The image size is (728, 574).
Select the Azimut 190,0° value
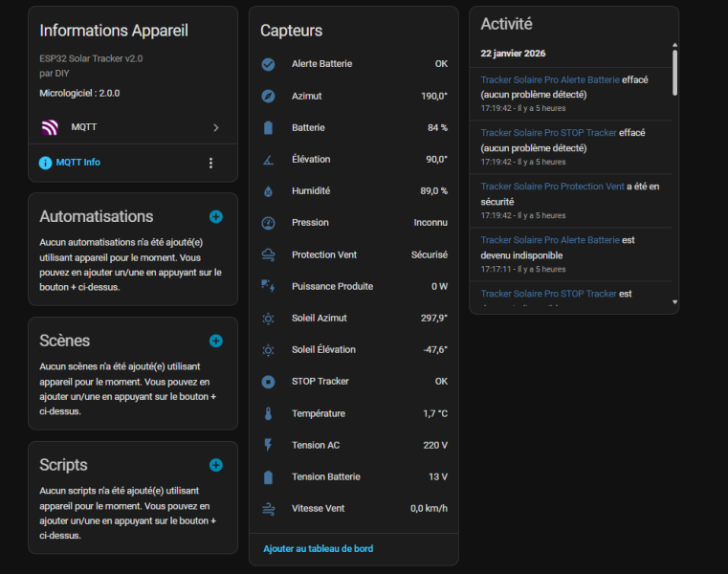(434, 96)
